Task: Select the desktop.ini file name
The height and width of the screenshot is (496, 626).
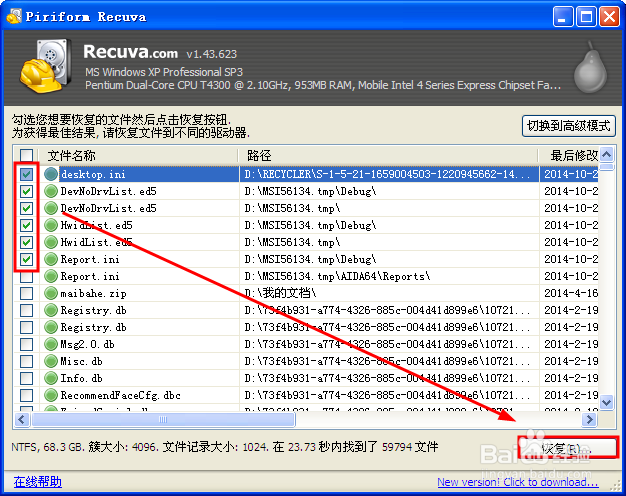Action: pos(93,175)
